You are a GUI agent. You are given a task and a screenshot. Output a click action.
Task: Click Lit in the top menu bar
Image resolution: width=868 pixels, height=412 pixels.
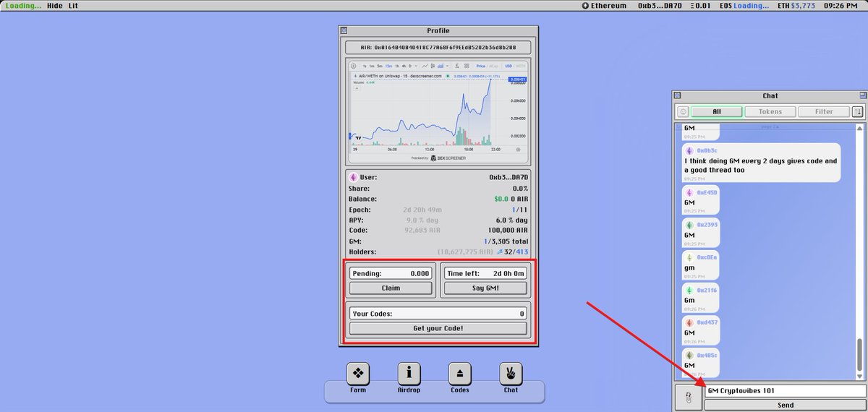point(74,6)
